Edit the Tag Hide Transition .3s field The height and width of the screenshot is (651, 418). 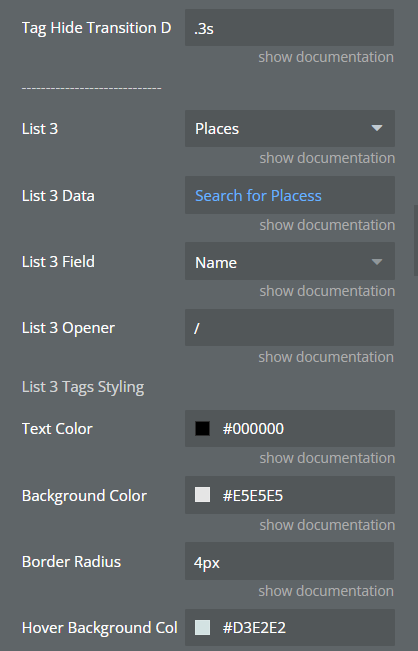[289, 28]
